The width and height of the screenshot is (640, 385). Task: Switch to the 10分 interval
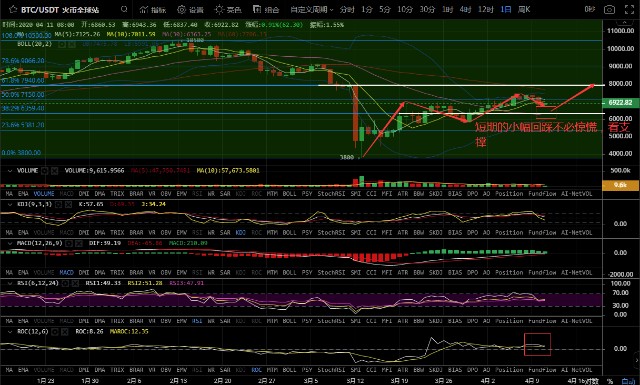(x=405, y=9)
